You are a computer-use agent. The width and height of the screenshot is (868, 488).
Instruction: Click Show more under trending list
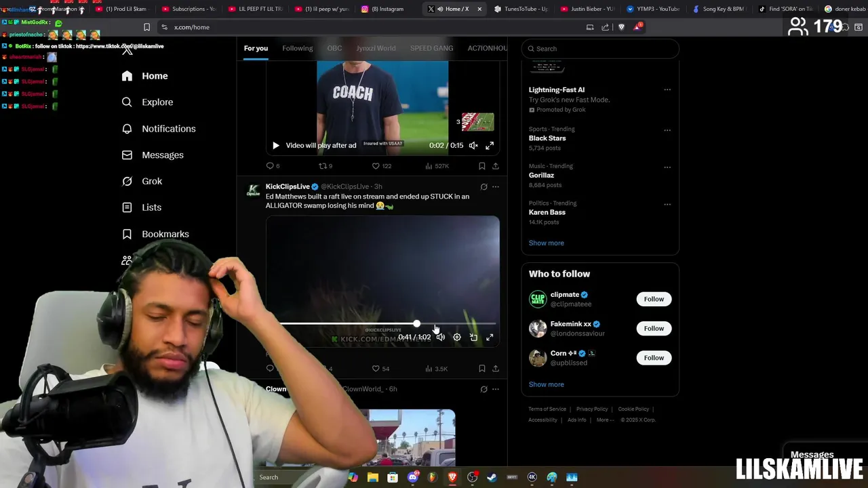pyautogui.click(x=547, y=243)
